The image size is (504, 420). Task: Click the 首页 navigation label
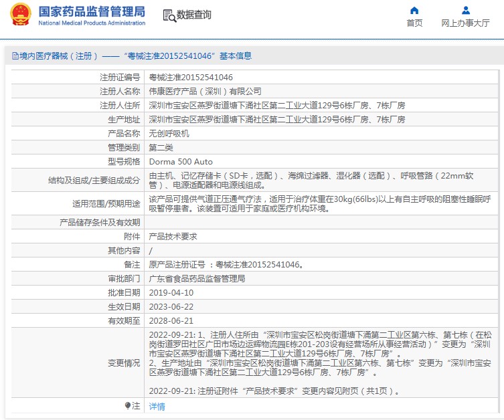[414, 23]
